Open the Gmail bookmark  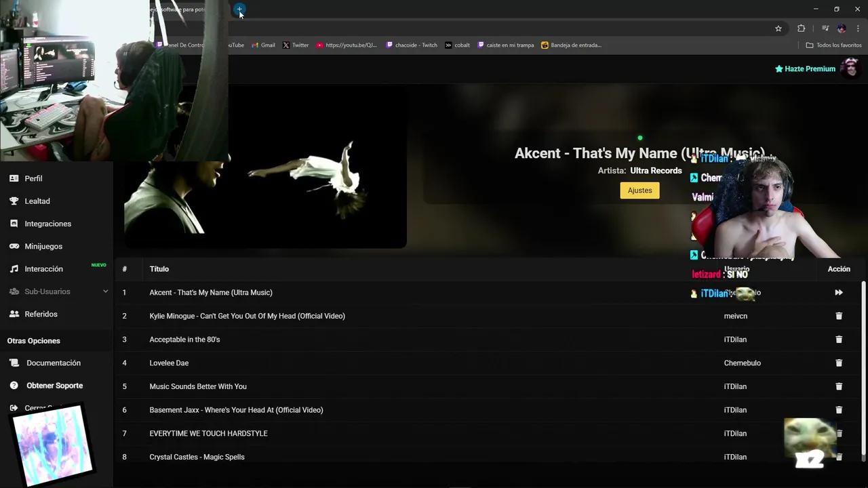(x=263, y=45)
